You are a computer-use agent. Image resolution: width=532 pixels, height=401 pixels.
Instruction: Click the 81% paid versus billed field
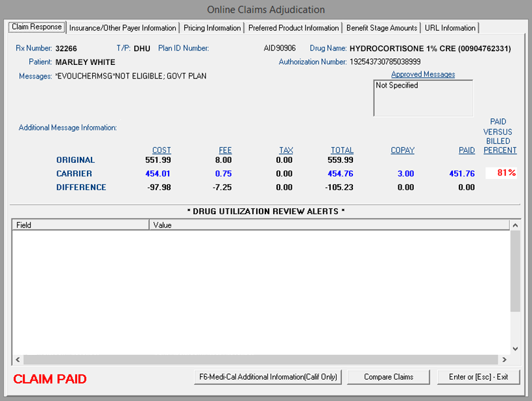[x=502, y=173]
